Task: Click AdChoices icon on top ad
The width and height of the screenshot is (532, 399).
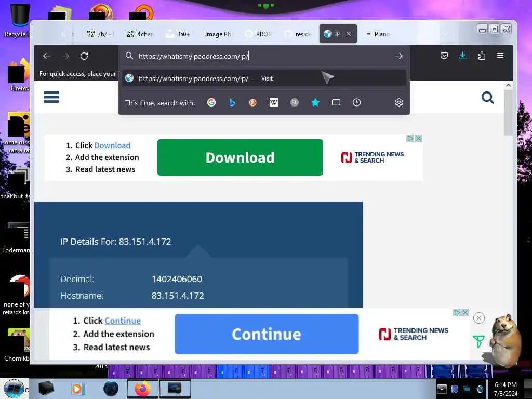Action: click(x=410, y=138)
